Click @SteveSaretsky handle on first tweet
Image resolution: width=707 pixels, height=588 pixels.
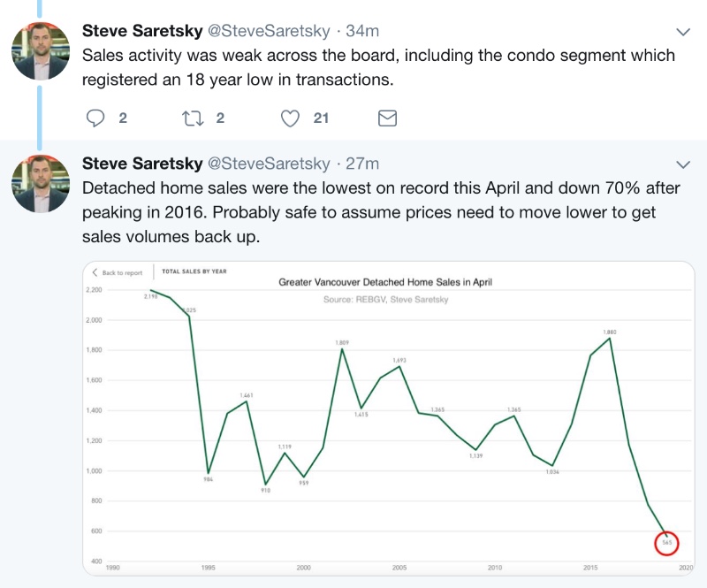(x=269, y=31)
